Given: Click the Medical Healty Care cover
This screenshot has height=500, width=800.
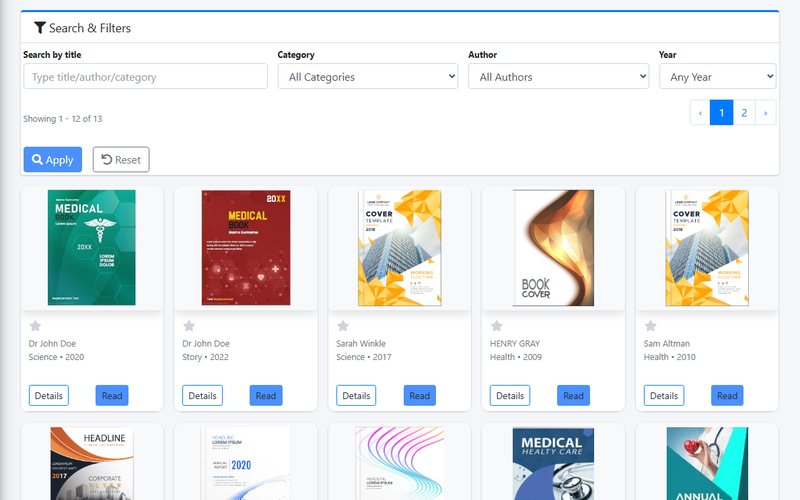Looking at the screenshot, I should 554,463.
